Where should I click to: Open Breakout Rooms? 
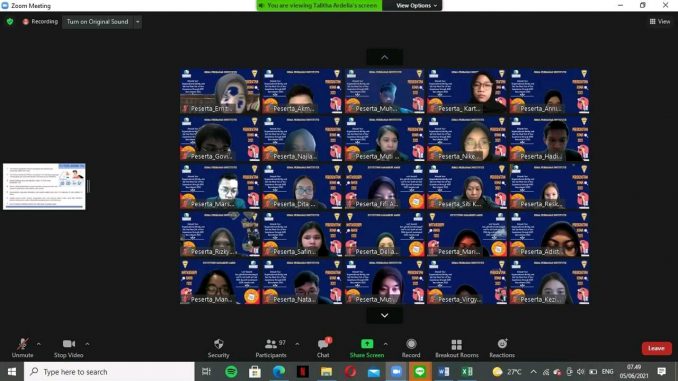pos(457,348)
